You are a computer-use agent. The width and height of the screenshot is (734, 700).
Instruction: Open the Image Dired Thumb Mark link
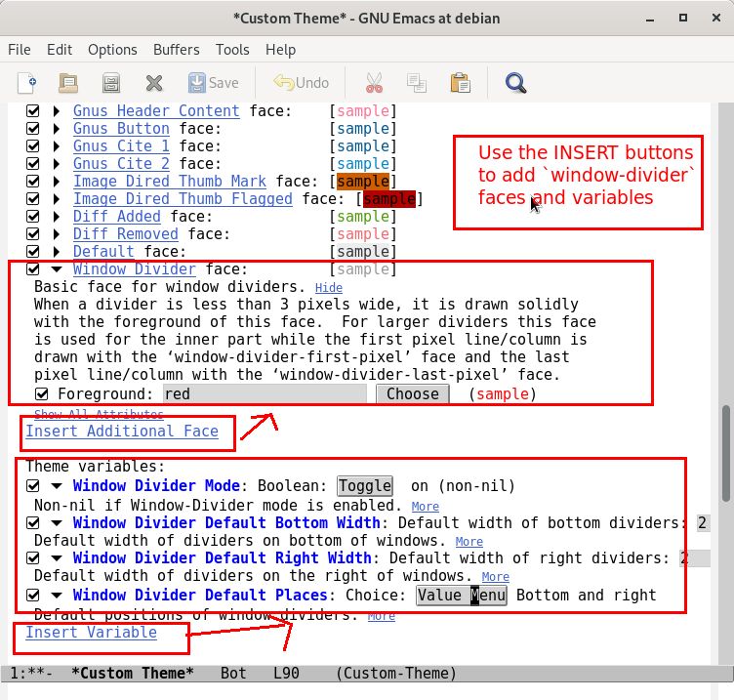pyautogui.click(x=170, y=182)
